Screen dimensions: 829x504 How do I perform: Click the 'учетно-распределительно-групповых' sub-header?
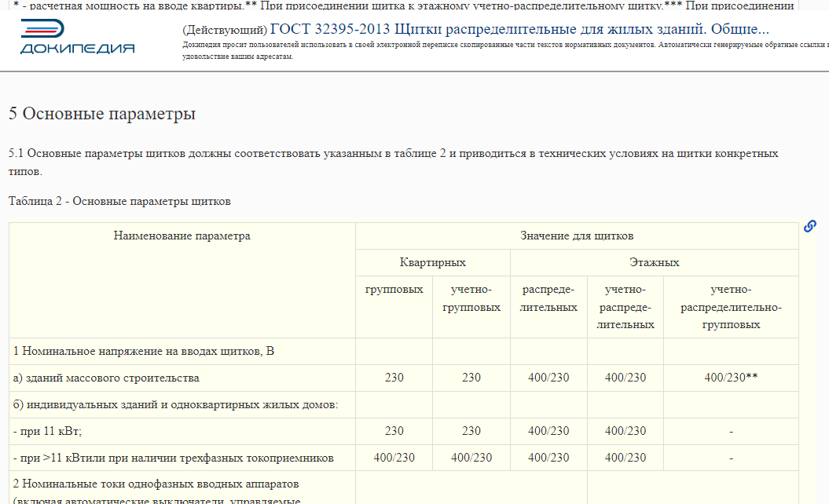pyautogui.click(x=731, y=307)
